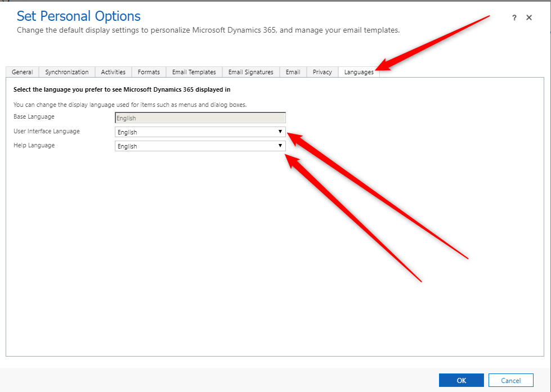The image size is (551, 392).
Task: Close the Set Personal Options dialog
Action: pos(529,18)
